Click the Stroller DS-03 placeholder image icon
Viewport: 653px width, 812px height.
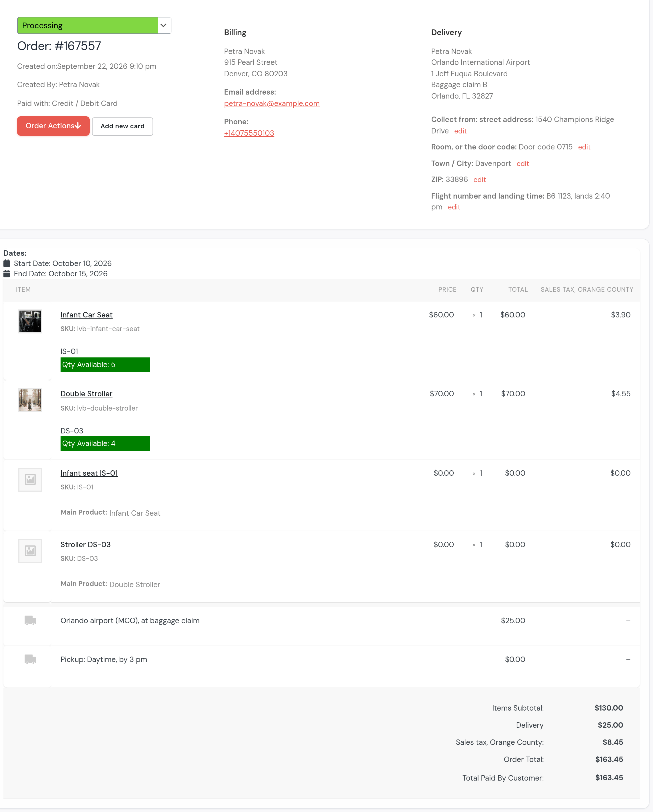click(x=30, y=551)
